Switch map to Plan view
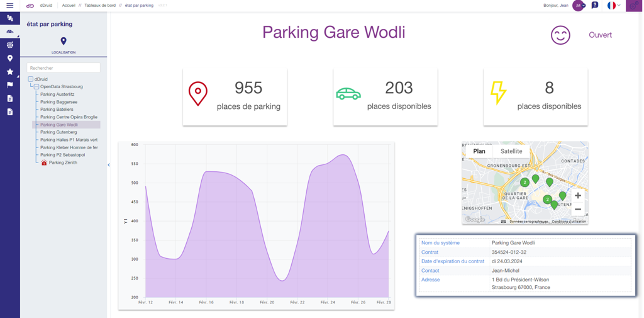 pyautogui.click(x=479, y=151)
